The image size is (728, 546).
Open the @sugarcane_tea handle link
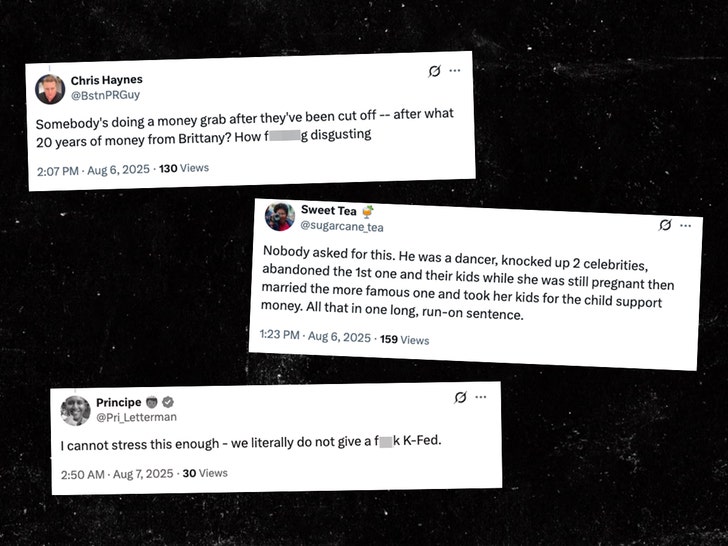coord(339,226)
